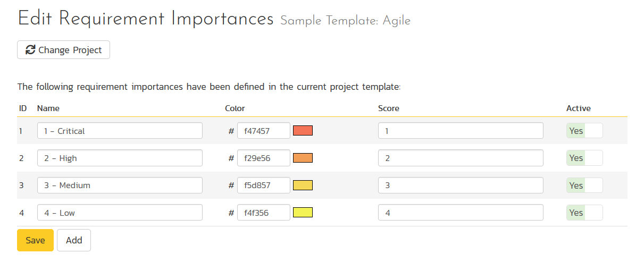
Task: Click the '1 - Critical' name field
Action: point(120,131)
